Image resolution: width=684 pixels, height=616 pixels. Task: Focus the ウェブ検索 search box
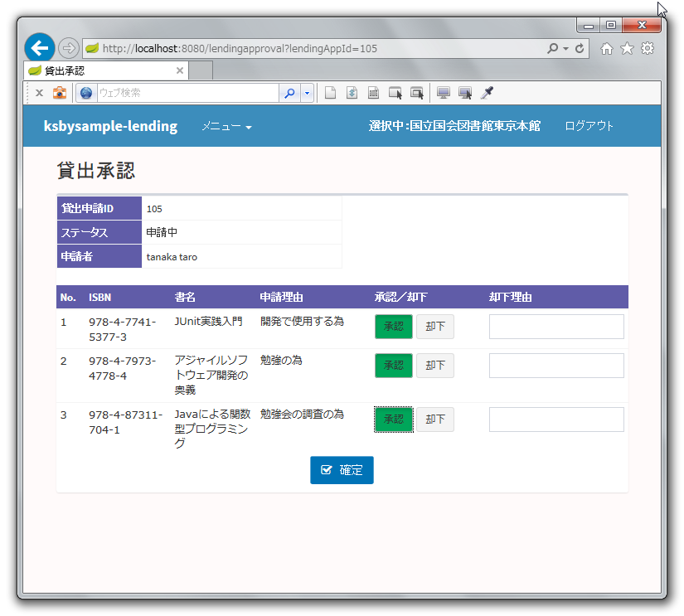pos(187,93)
